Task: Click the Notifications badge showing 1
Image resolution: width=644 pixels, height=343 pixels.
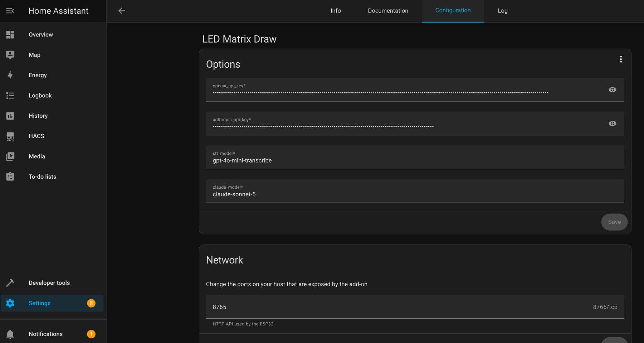Action: tap(91, 334)
